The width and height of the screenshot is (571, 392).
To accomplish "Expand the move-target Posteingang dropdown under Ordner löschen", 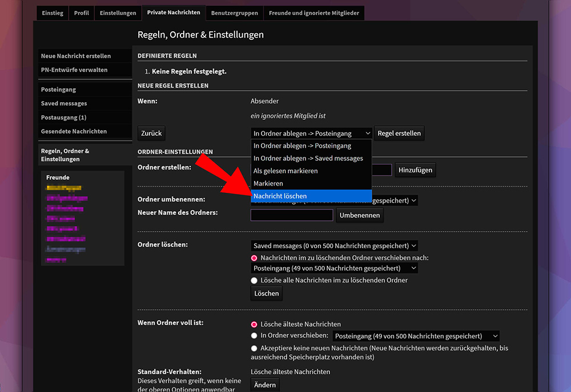I will click(335, 268).
